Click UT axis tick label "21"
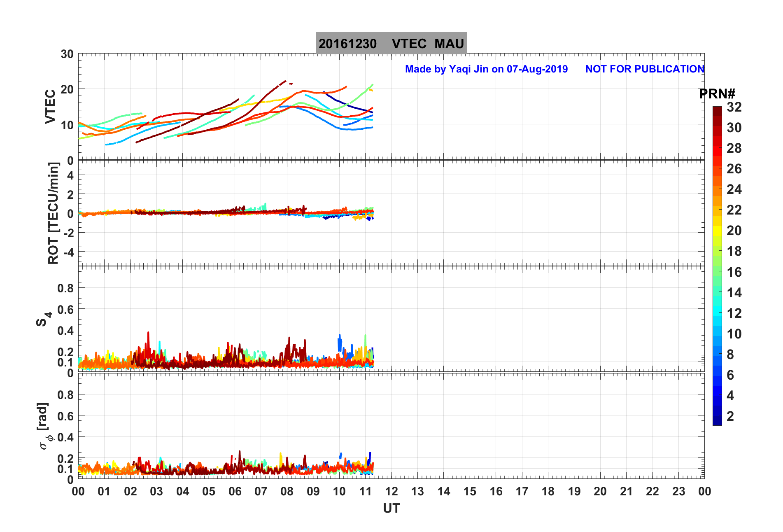Viewport: 783px width, 532px height. pyautogui.click(x=627, y=491)
